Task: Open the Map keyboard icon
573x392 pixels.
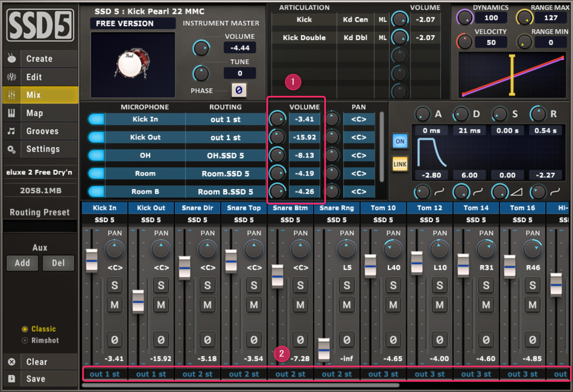Action: point(11,113)
